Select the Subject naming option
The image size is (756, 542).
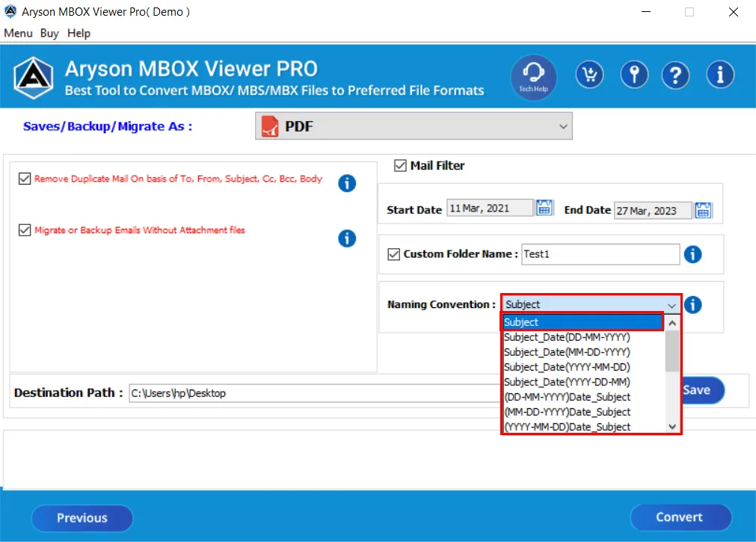[583, 322]
